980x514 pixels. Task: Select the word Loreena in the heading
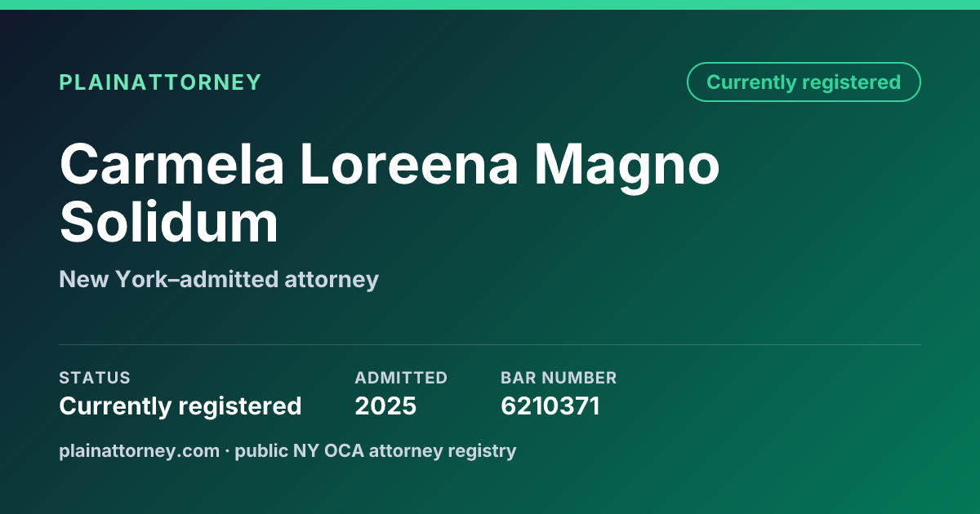click(x=409, y=164)
